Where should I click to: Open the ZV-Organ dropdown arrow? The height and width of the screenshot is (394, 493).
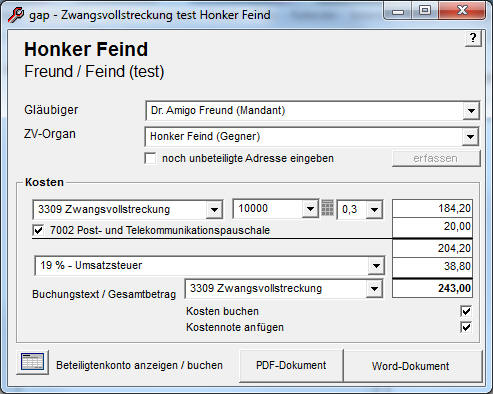(x=470, y=136)
